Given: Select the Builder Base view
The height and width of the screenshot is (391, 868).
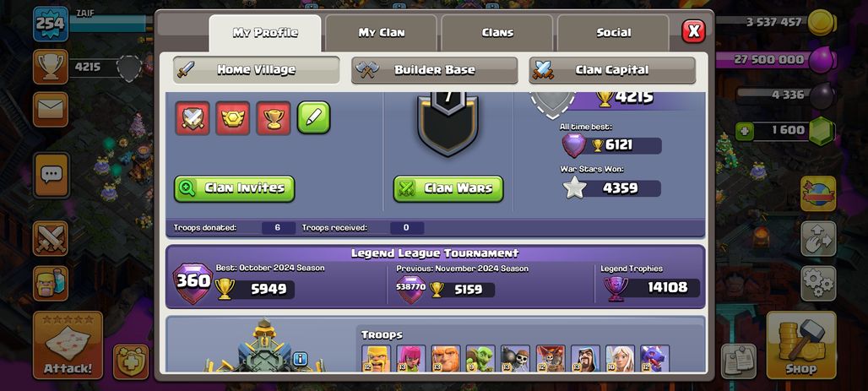Looking at the screenshot, I should [435, 70].
